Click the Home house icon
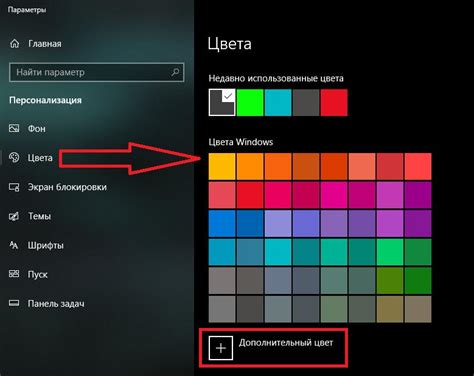Screen dimensions: 474x376 [14, 43]
